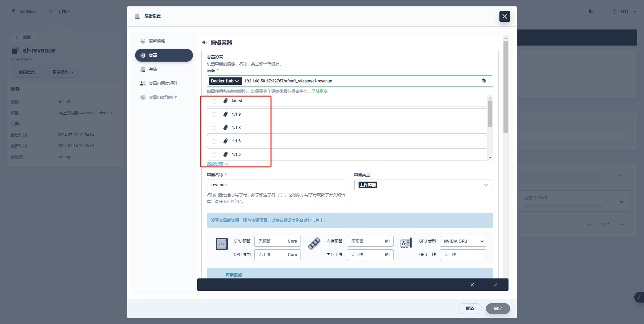Close the edit settings dialog
The width and height of the screenshot is (644, 324).
tap(504, 16)
